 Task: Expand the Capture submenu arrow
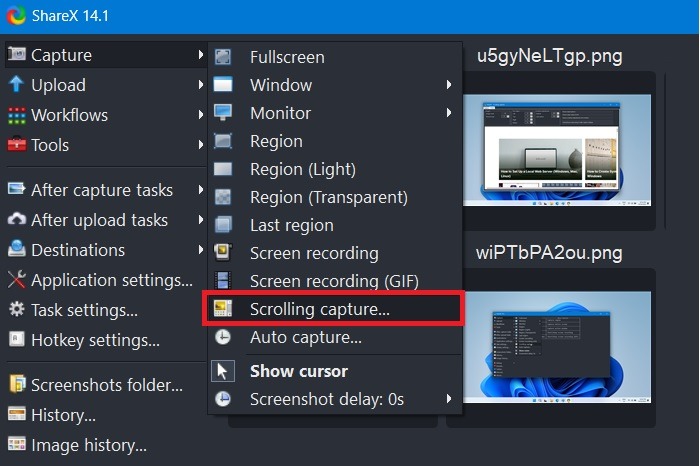click(200, 54)
